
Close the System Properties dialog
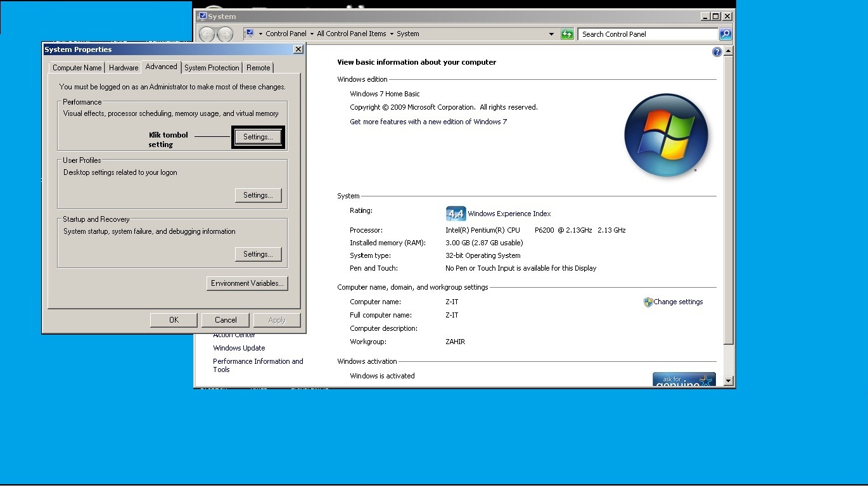(298, 49)
